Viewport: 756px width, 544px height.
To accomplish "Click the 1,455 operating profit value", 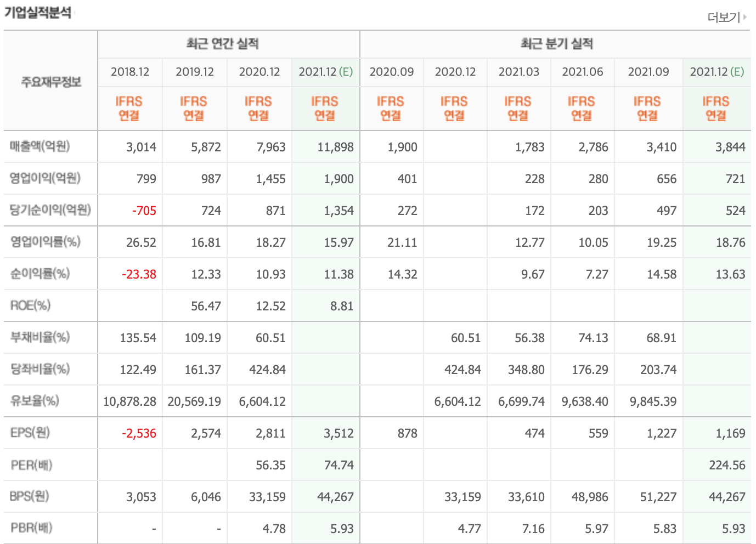I will coord(270,179).
